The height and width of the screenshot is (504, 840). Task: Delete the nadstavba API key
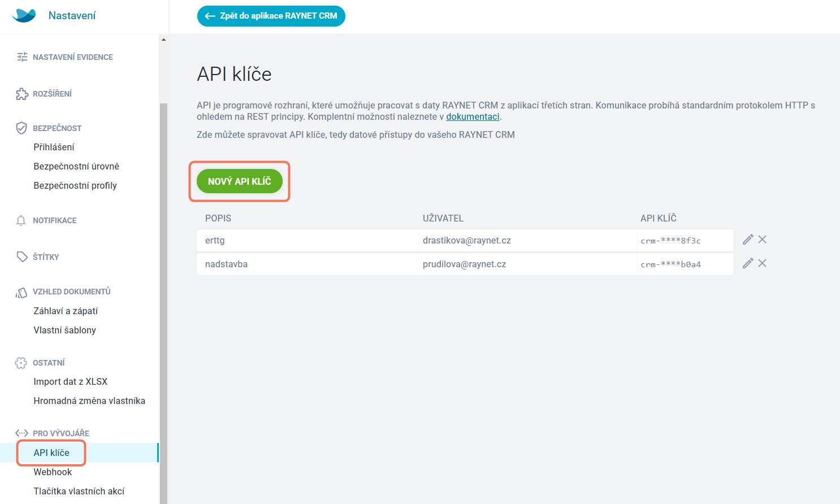762,263
